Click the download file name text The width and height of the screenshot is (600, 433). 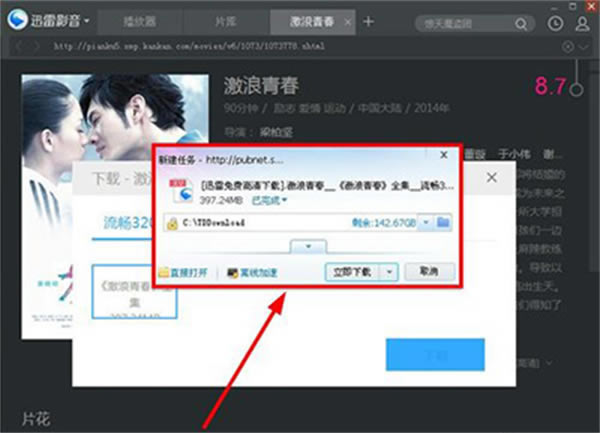coord(327,186)
